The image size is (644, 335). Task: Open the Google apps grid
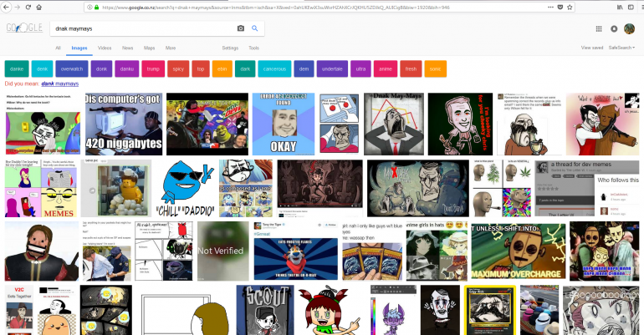pyautogui.click(x=599, y=28)
